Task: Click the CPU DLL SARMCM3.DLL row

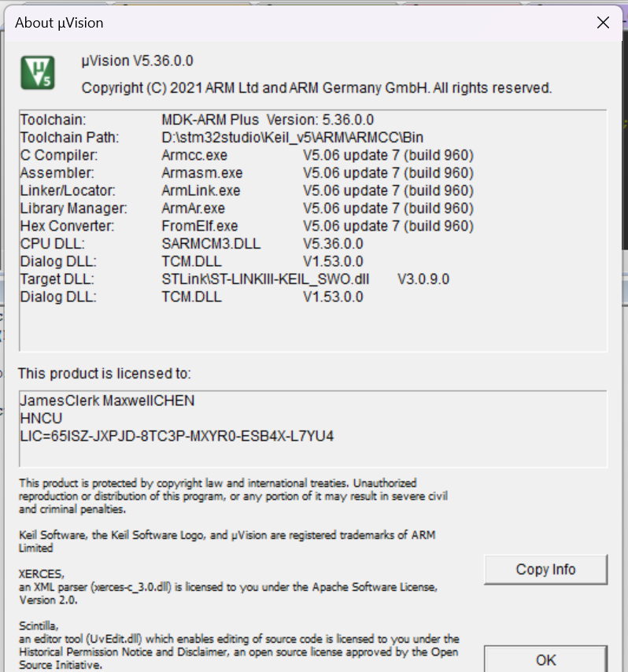Action: [x=191, y=243]
